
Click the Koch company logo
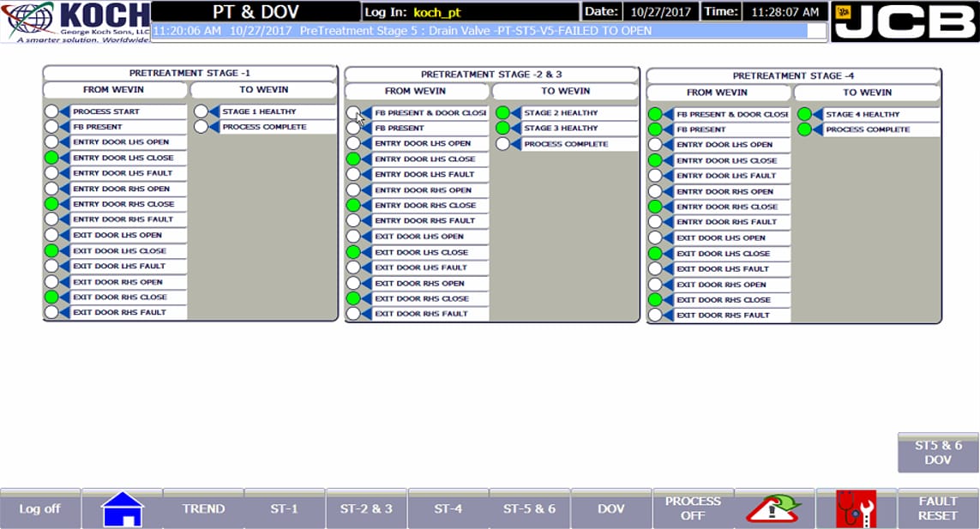[75, 22]
